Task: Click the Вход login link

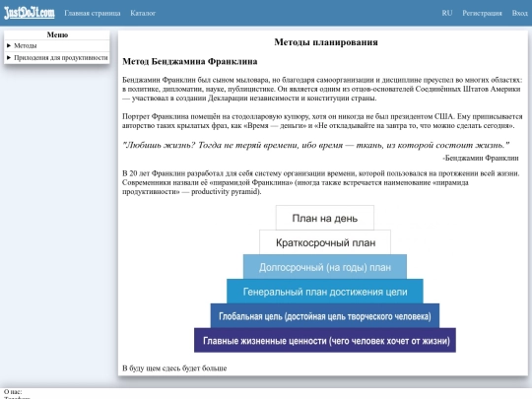Action: (x=519, y=13)
